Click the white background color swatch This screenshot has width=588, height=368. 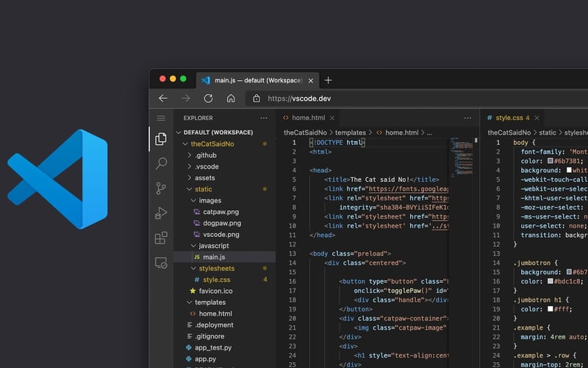click(569, 170)
